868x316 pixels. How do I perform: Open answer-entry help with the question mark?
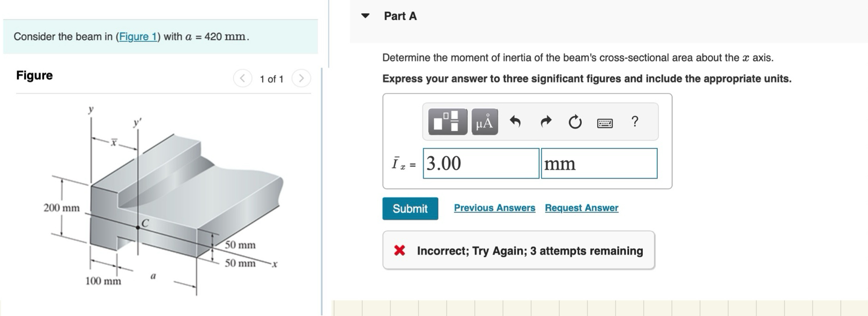(x=634, y=122)
